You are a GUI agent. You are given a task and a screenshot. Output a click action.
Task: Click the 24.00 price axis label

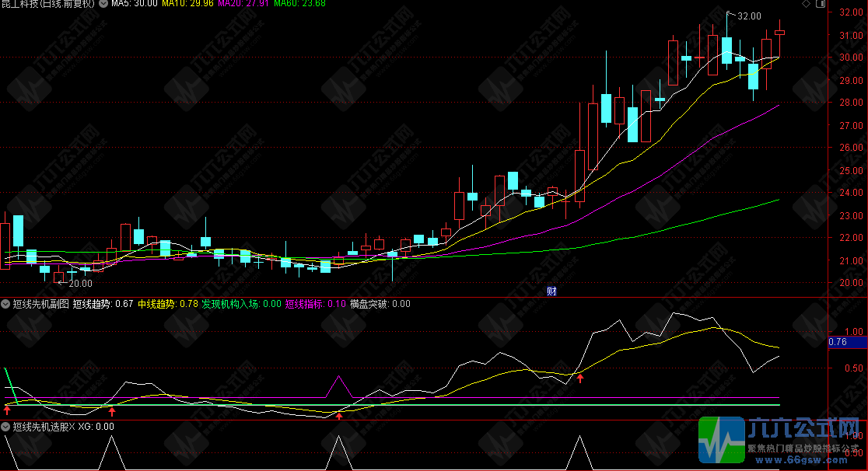[851, 193]
